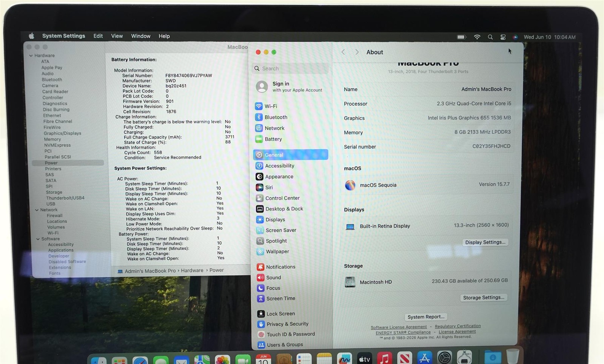Open Siri settings
Image resolution: width=604 pixels, height=364 pixels.
[x=265, y=187]
